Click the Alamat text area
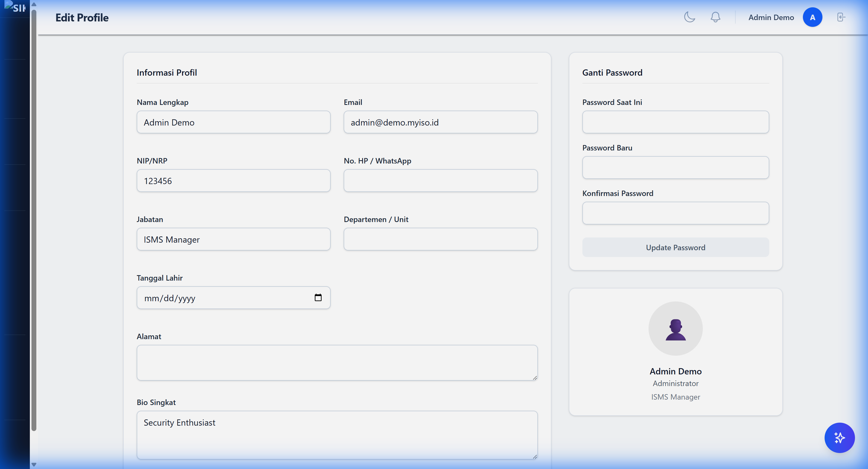 (337, 362)
